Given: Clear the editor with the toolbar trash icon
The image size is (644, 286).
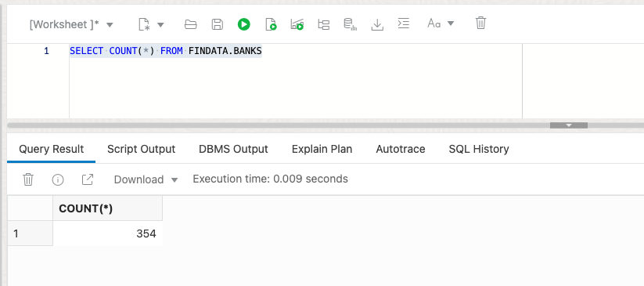Looking at the screenshot, I should point(480,23).
